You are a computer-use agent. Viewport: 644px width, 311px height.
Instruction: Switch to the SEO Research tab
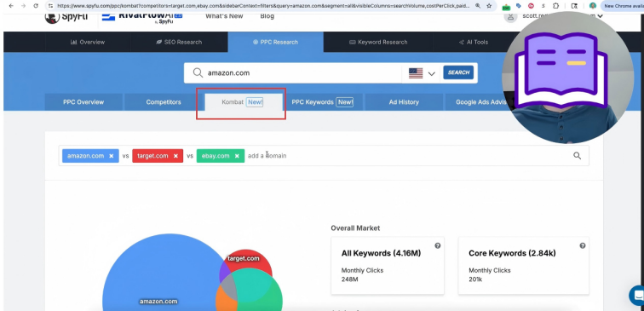pyautogui.click(x=179, y=42)
